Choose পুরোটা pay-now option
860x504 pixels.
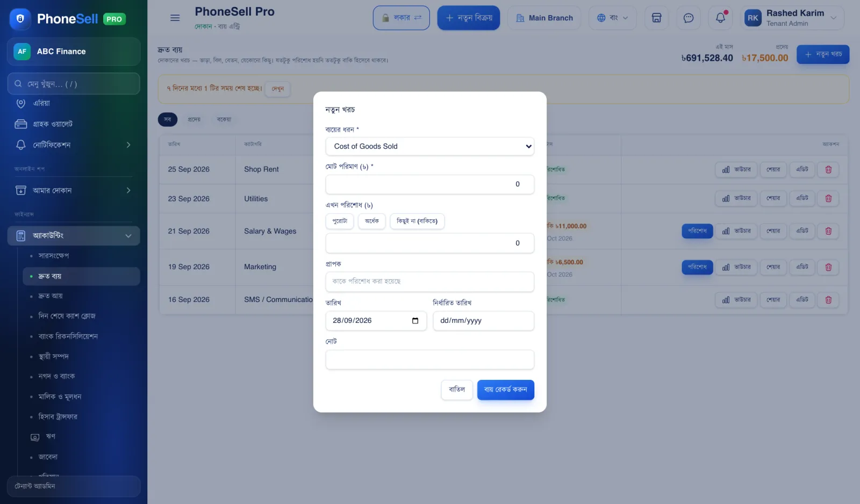(340, 221)
